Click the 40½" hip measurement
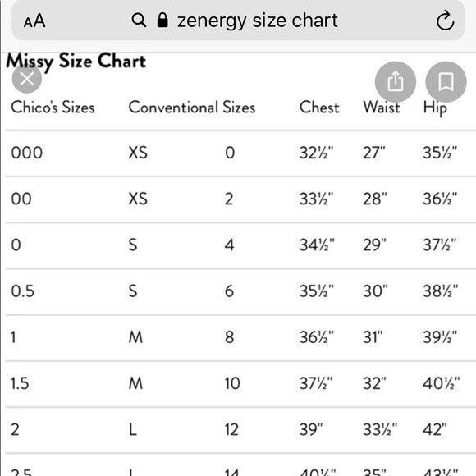Screen dimensions: 476x476 (x=442, y=383)
